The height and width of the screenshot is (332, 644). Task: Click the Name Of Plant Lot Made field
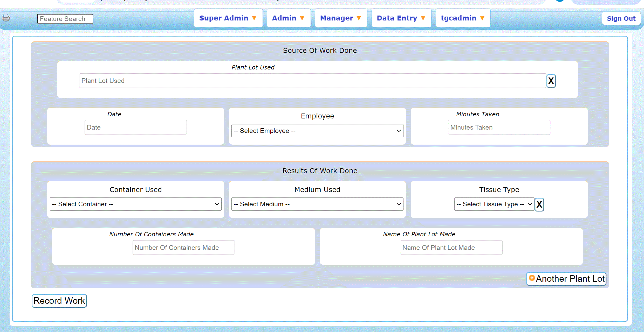[x=451, y=248]
